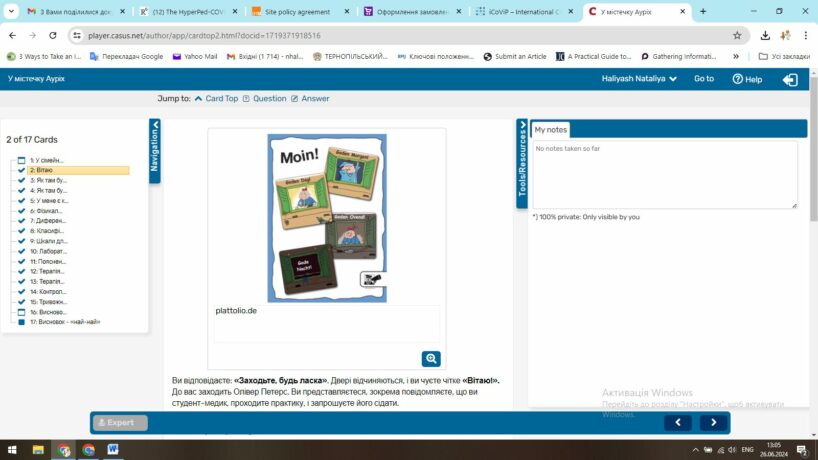Go to the next card arrow
Viewport: 818px width, 460px height.
[x=713, y=423]
